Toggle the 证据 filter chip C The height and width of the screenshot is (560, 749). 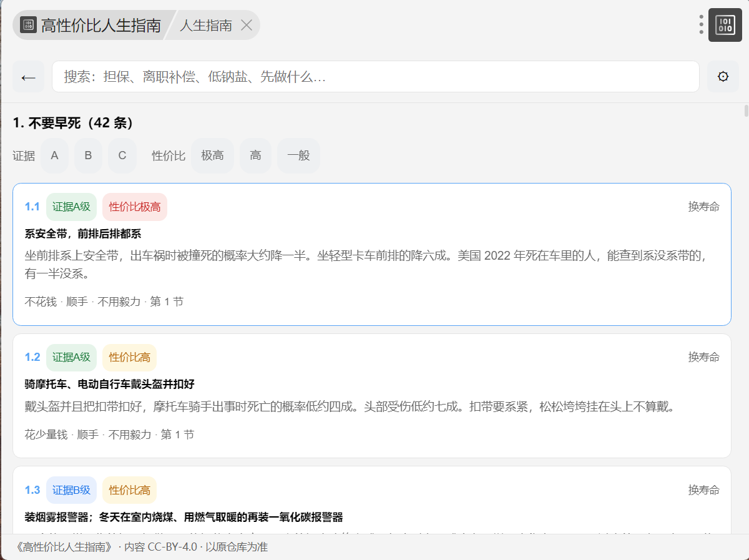[122, 155]
